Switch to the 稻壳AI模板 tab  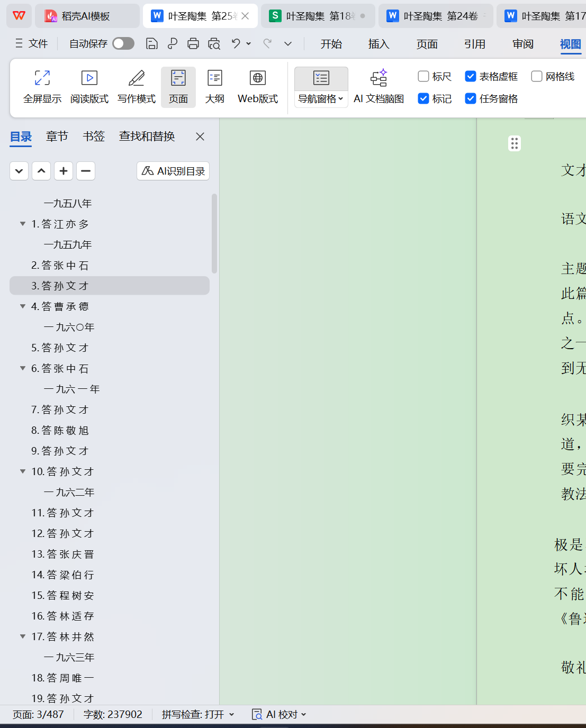coord(87,16)
